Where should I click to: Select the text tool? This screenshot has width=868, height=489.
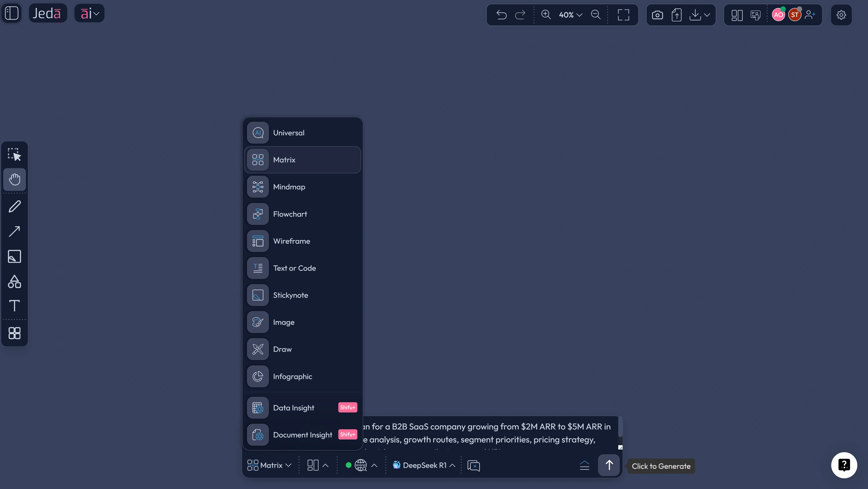point(15,306)
